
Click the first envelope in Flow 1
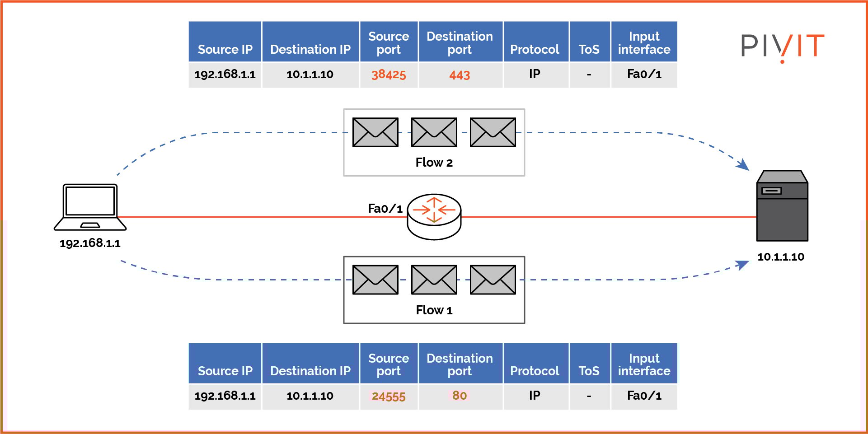pos(375,279)
